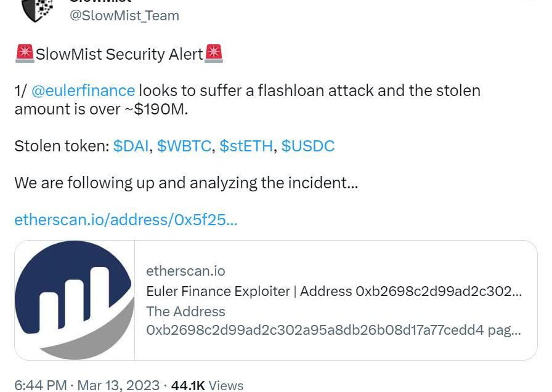The image size is (552, 392).
Task: Click the 'We are following up' sentence
Action: 185,183
